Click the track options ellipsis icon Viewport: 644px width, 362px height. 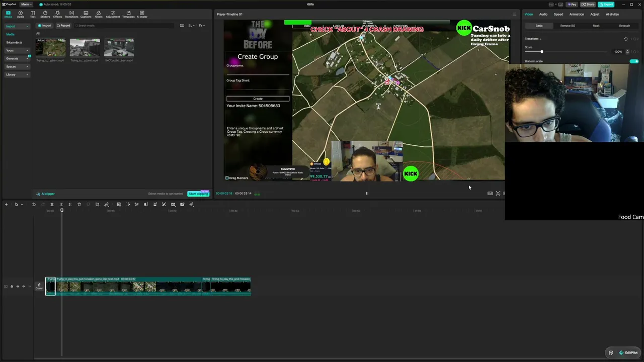tap(29, 287)
